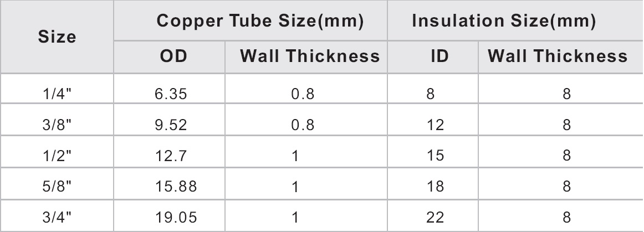Click the 15.88 OD value
The width and height of the screenshot is (644, 232).
click(176, 187)
